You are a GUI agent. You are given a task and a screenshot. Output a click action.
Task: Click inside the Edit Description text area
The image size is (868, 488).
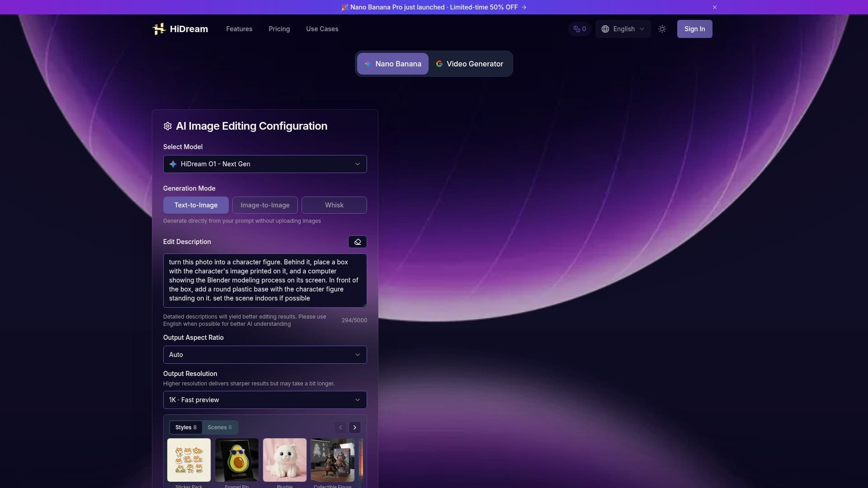click(265, 281)
